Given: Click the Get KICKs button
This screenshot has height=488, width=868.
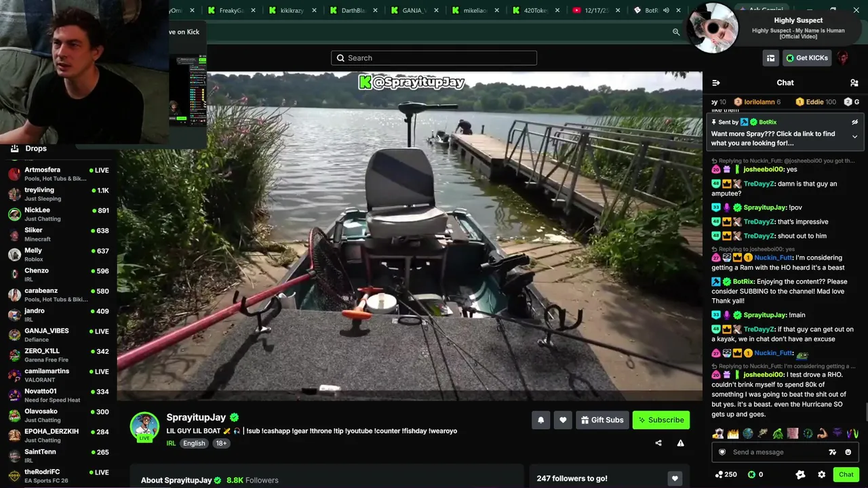Looking at the screenshot, I should pyautogui.click(x=807, y=58).
